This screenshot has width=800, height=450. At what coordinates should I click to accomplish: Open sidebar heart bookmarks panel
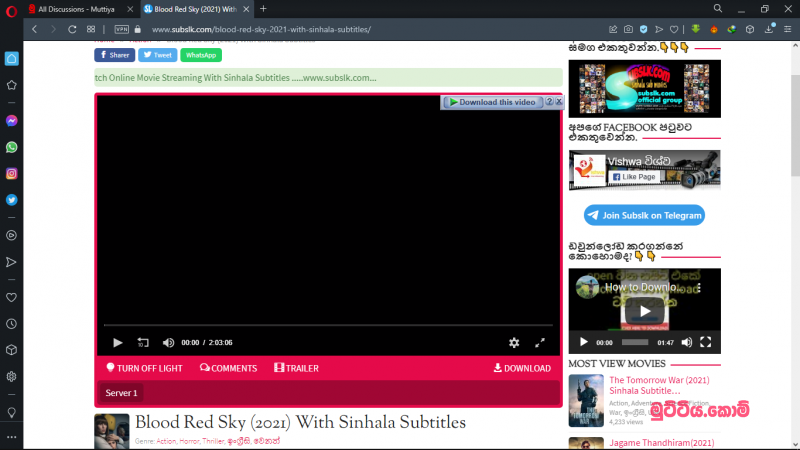click(x=11, y=297)
